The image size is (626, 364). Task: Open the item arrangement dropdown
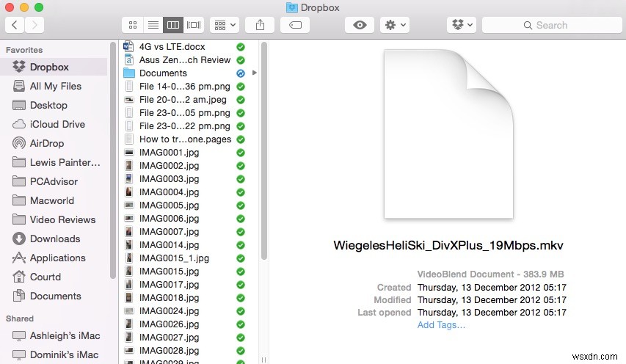[x=225, y=25]
